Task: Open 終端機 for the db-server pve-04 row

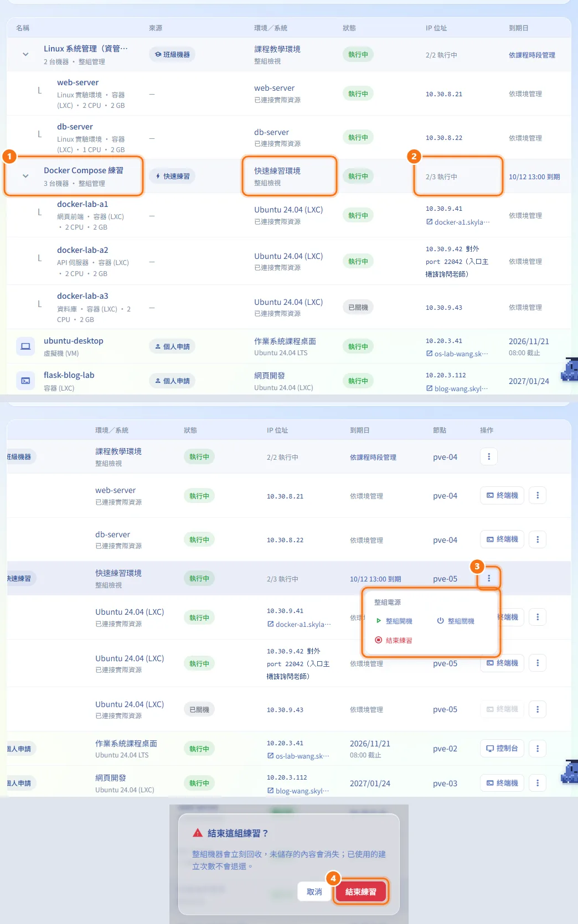Action: [x=502, y=539]
